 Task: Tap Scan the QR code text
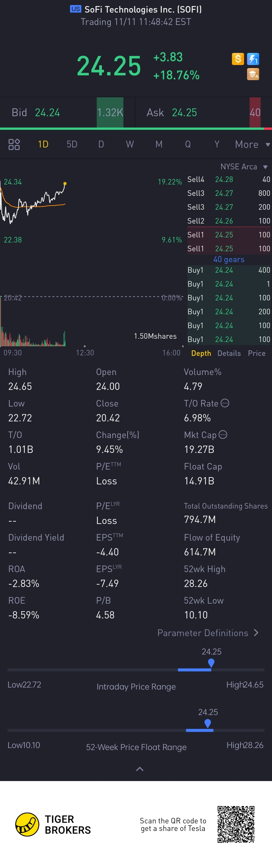pyautogui.click(x=173, y=825)
